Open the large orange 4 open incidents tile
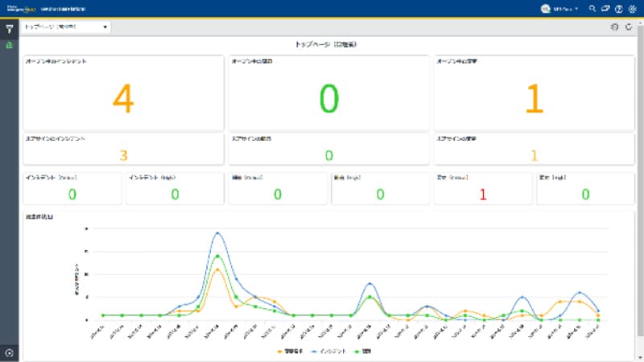Image resolution: width=644 pixels, height=362 pixels. click(122, 99)
